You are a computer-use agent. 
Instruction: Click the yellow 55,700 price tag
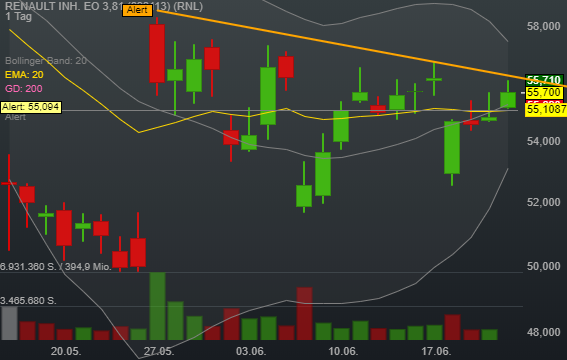(544, 93)
